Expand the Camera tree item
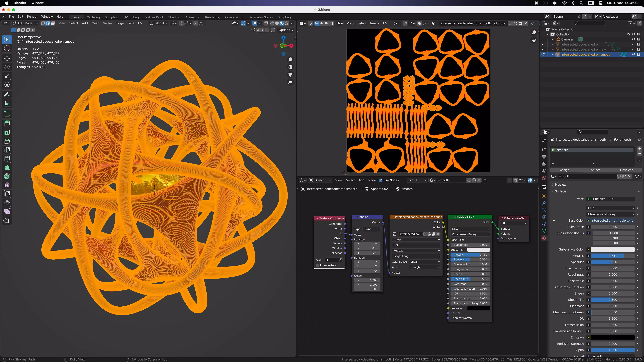 pyautogui.click(x=553, y=39)
